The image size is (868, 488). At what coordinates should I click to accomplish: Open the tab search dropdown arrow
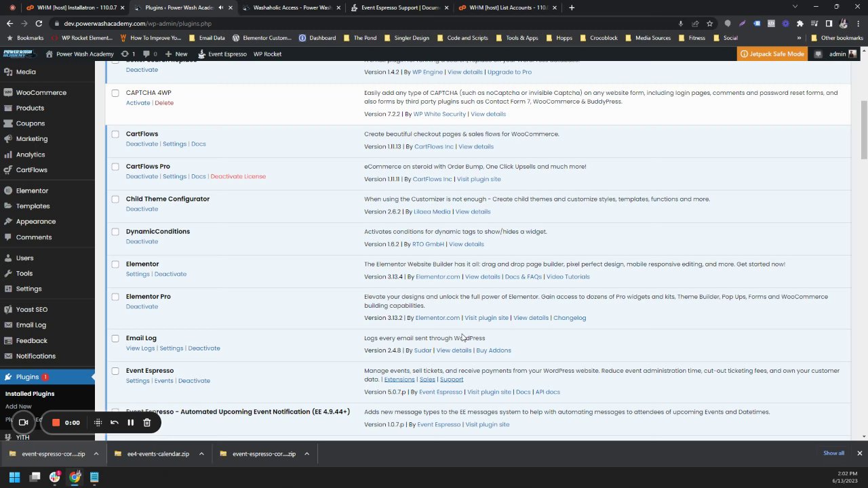point(795,7)
